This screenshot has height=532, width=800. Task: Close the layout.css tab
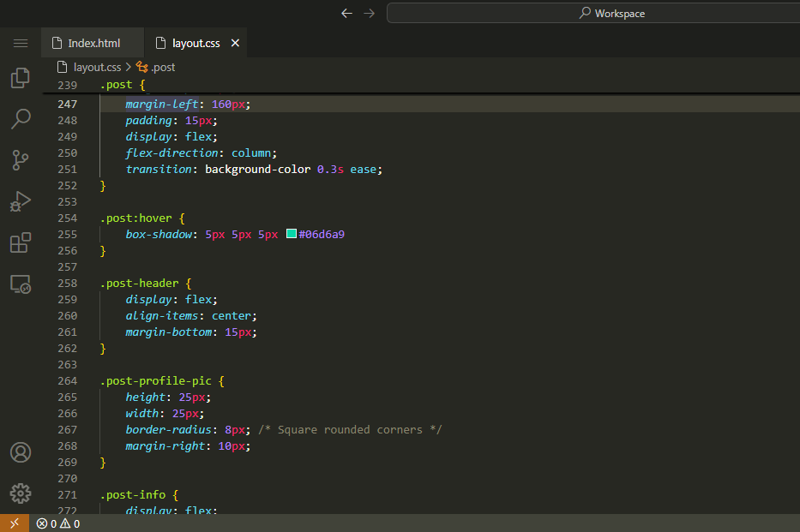coord(236,43)
